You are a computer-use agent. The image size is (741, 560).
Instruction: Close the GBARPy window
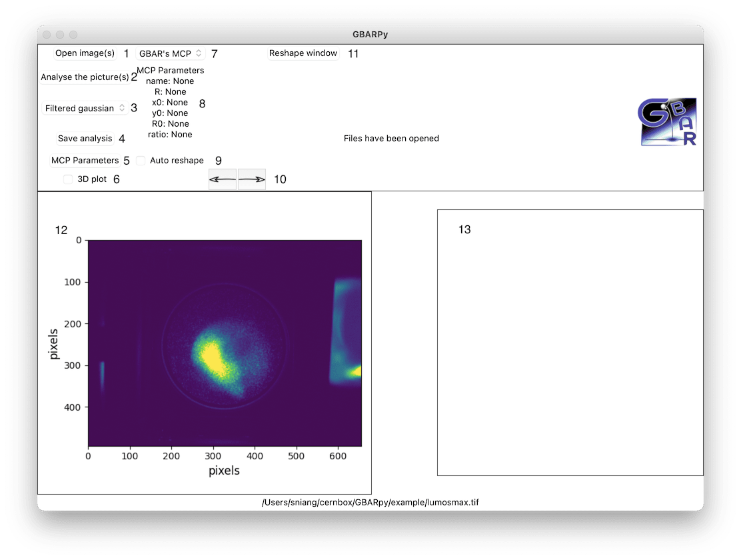[x=47, y=35]
